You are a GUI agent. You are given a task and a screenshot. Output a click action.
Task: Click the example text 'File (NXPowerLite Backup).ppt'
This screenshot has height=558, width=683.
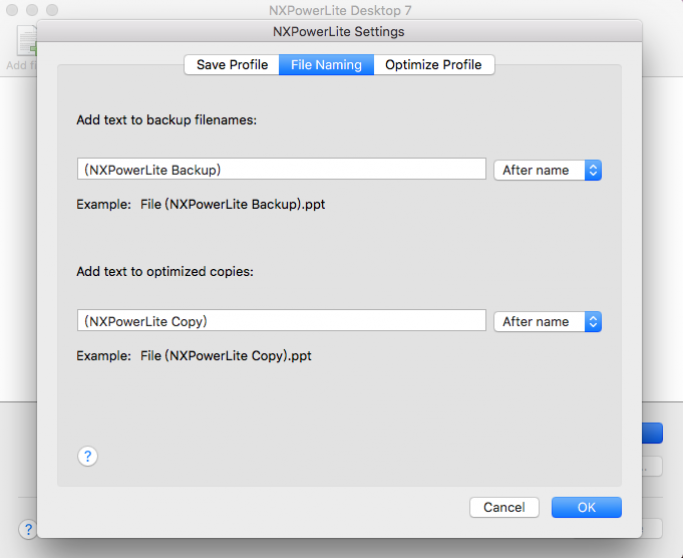[x=233, y=204]
